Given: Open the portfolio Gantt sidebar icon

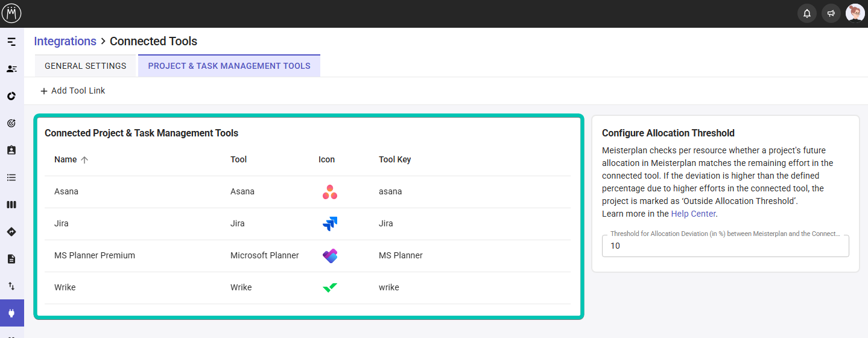Looking at the screenshot, I should (x=11, y=42).
